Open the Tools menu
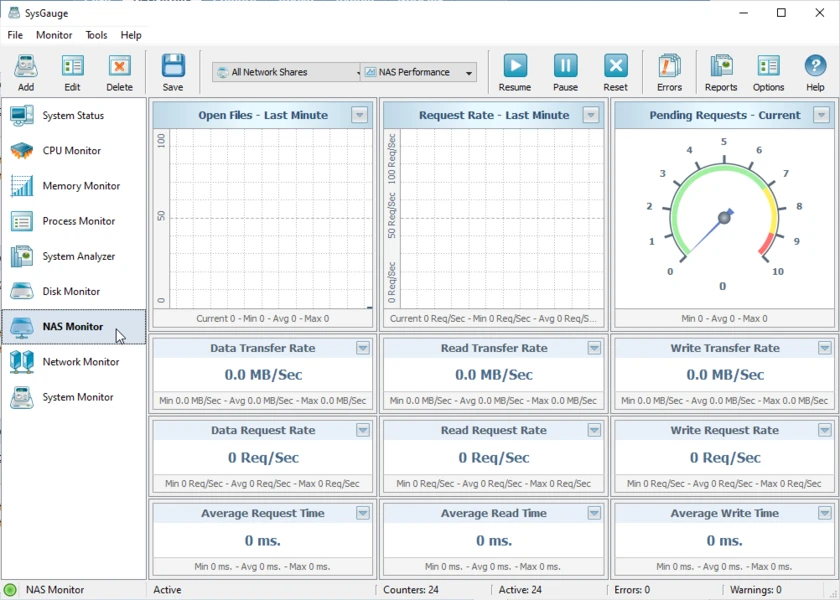Screen dimensions: 840x600 (x=96, y=35)
